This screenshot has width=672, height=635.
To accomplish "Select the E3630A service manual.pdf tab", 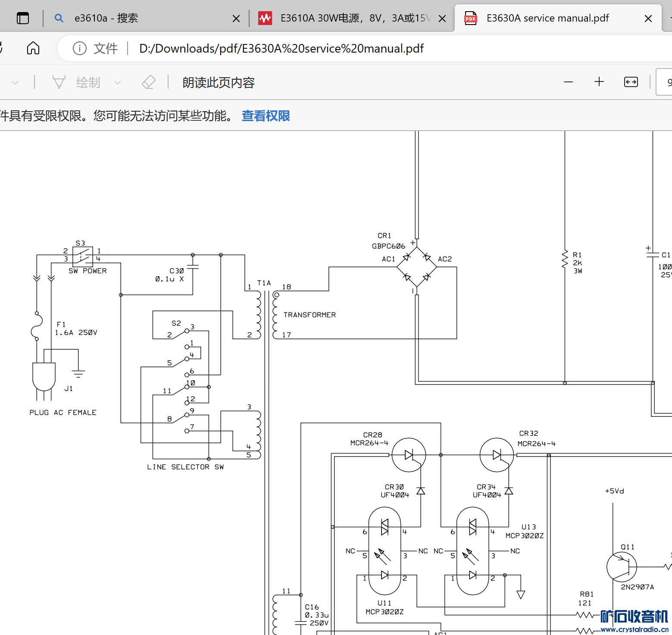I will [547, 18].
